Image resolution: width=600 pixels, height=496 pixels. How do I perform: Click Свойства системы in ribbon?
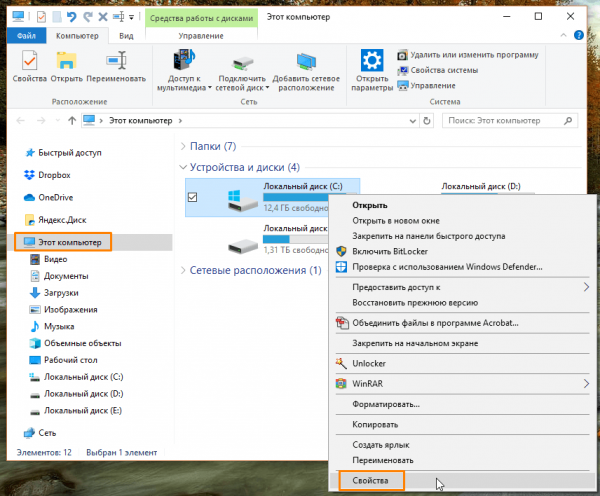click(437, 70)
